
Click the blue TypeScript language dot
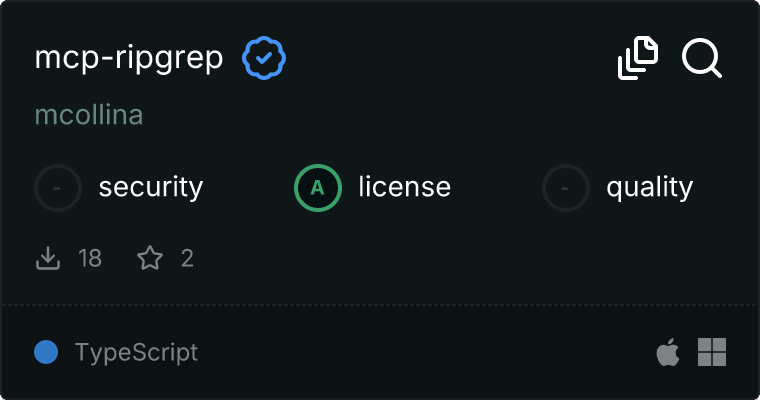pos(45,352)
